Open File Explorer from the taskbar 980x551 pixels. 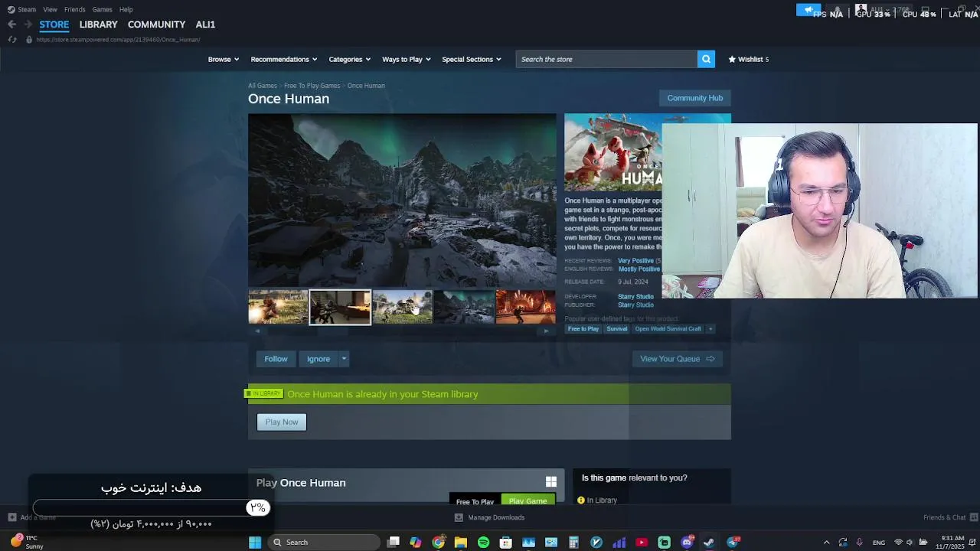460,543
